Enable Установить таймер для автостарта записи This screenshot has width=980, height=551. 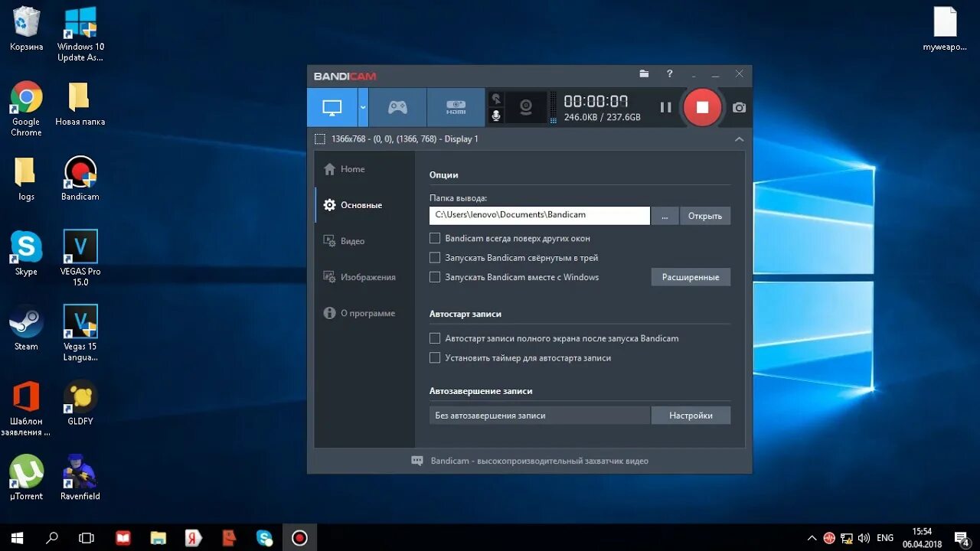[435, 357]
